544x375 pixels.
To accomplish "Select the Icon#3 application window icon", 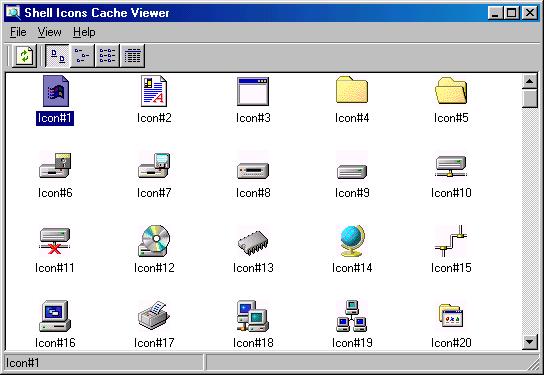I will coord(253,91).
